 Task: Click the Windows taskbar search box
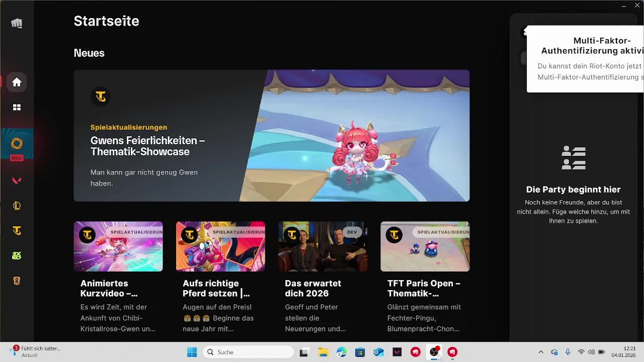coord(249,352)
